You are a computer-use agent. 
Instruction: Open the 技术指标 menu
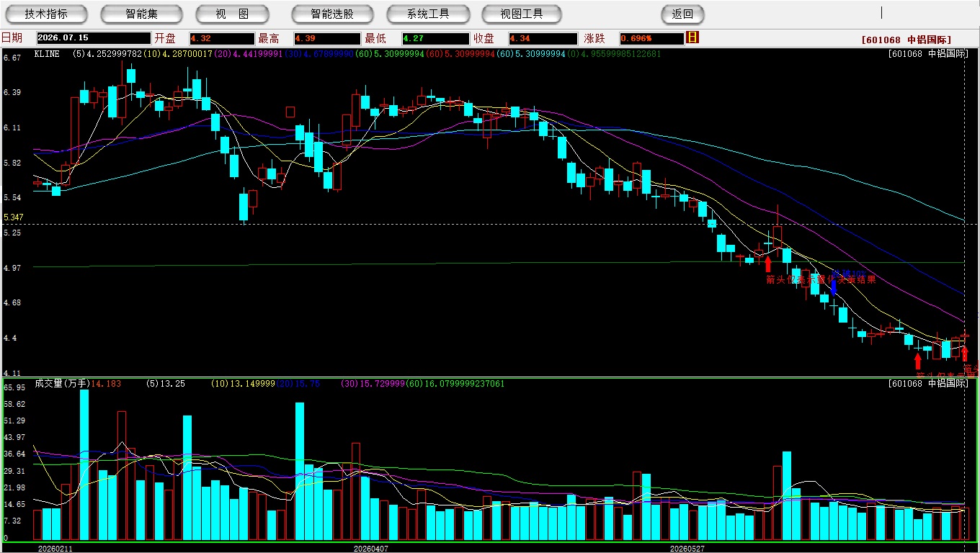[46, 14]
